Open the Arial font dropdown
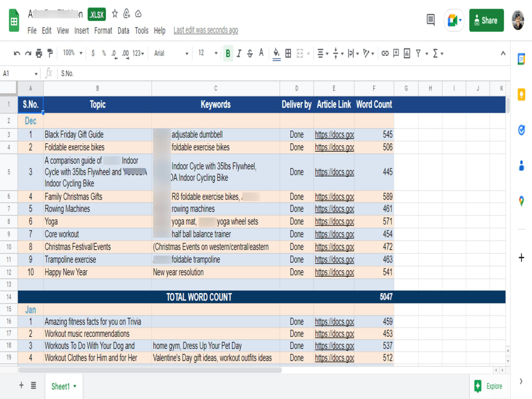532x399 pixels. click(171, 53)
